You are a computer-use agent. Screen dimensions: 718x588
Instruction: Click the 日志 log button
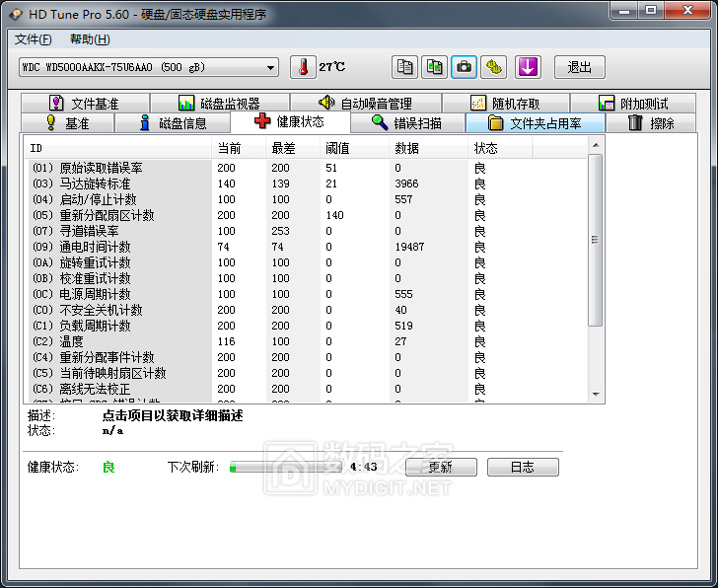(523, 467)
